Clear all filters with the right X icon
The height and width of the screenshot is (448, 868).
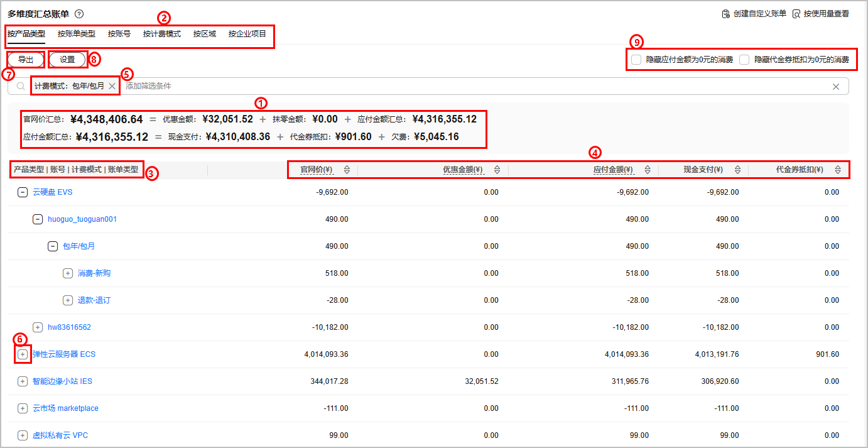(836, 87)
